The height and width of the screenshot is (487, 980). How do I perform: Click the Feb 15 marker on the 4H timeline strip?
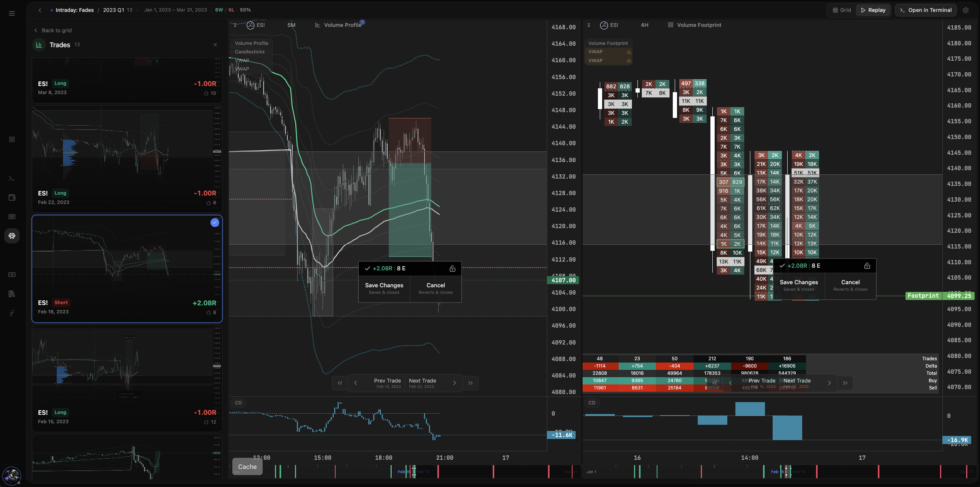click(x=777, y=472)
